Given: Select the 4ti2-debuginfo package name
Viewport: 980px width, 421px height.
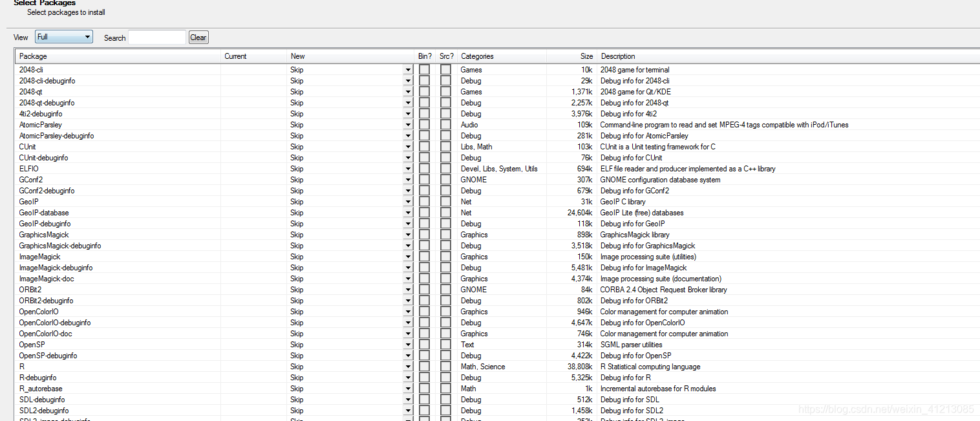Looking at the screenshot, I should (41, 114).
